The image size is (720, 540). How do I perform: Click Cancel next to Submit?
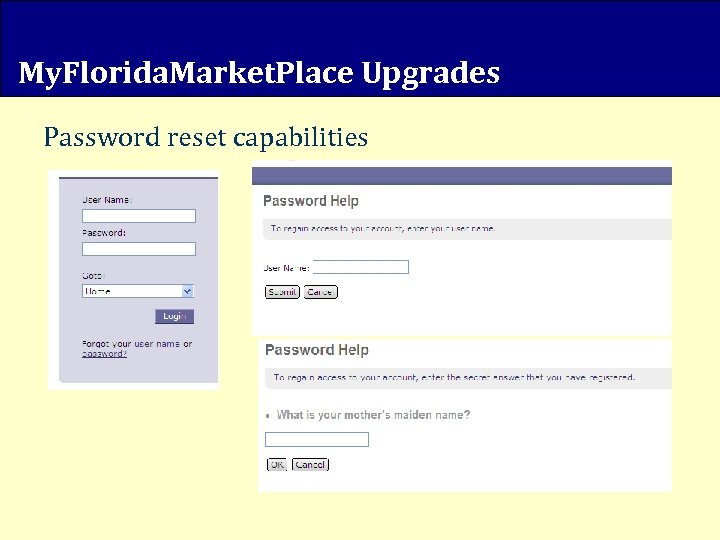[x=321, y=292]
